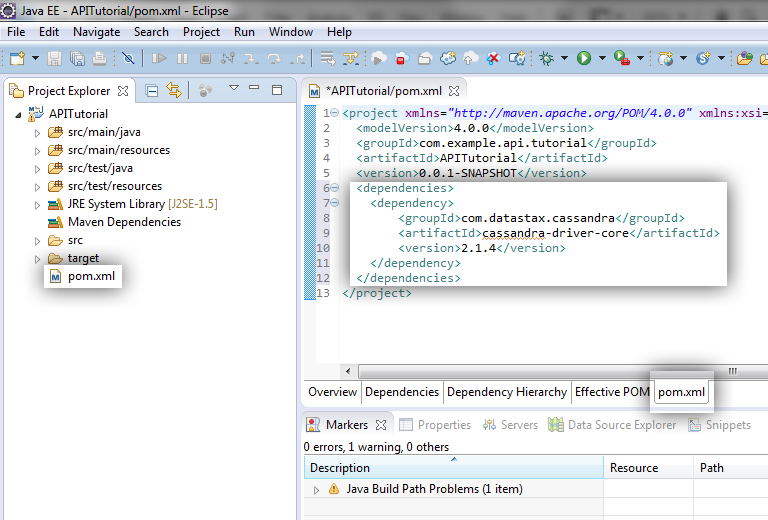Click the Step Over icon

[274, 58]
